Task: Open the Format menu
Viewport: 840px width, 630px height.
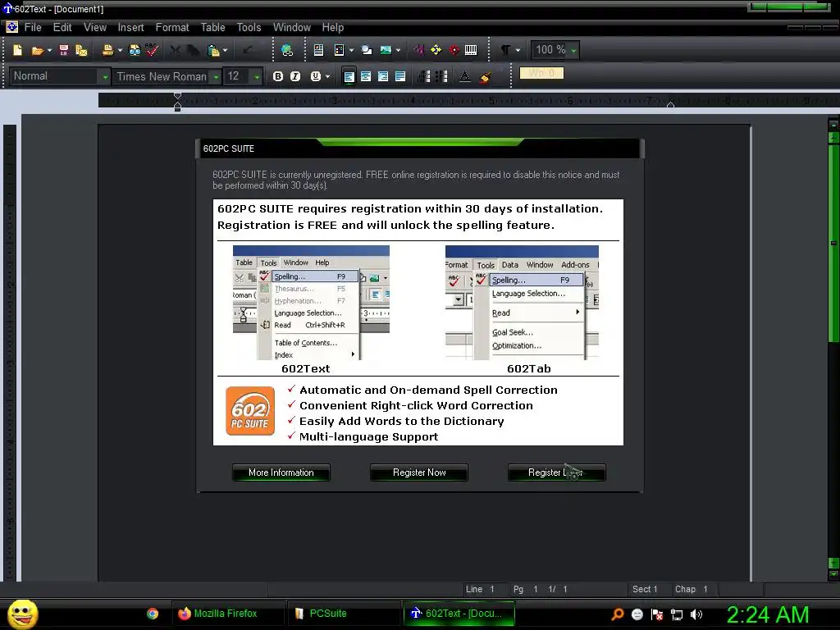Action: pos(172,27)
